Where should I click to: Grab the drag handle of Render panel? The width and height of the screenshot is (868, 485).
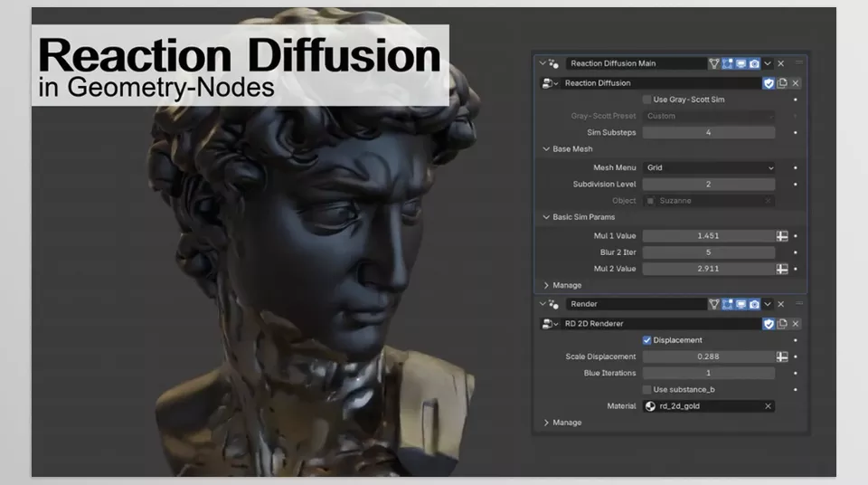(798, 304)
